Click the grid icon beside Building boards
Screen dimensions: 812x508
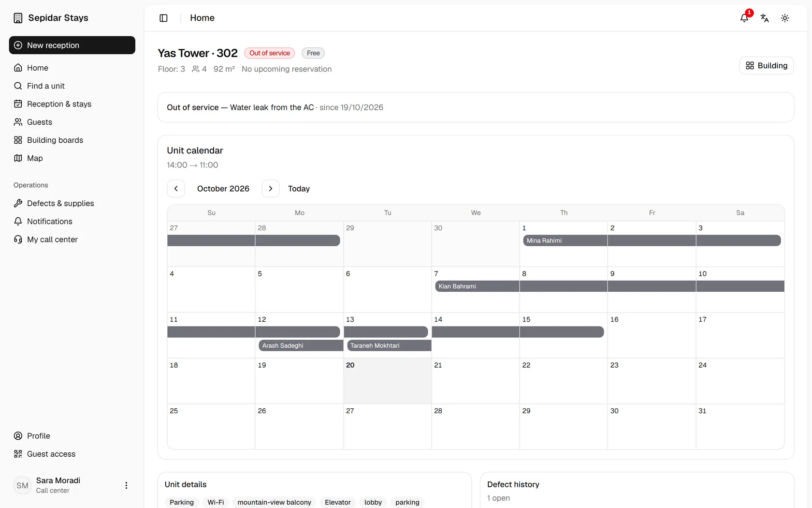coord(18,140)
